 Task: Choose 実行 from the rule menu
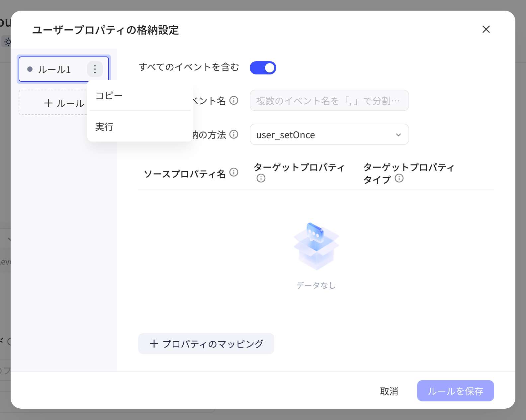click(x=140, y=127)
